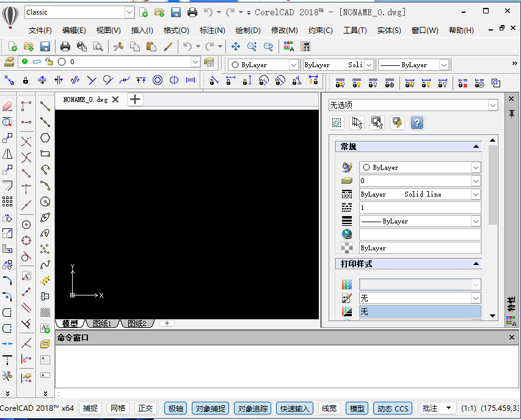
Task: Open the ByLayer color property in 常规
Action: coord(420,167)
